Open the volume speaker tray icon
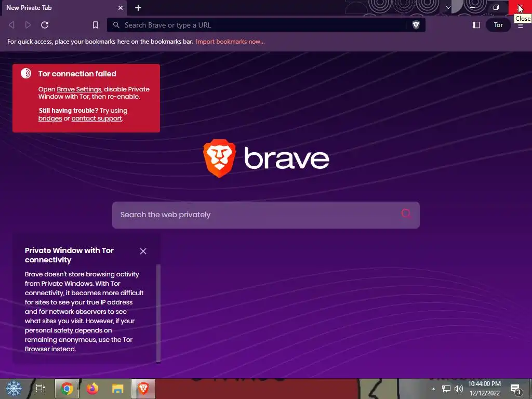Viewport: 532px width, 399px height. click(x=459, y=389)
